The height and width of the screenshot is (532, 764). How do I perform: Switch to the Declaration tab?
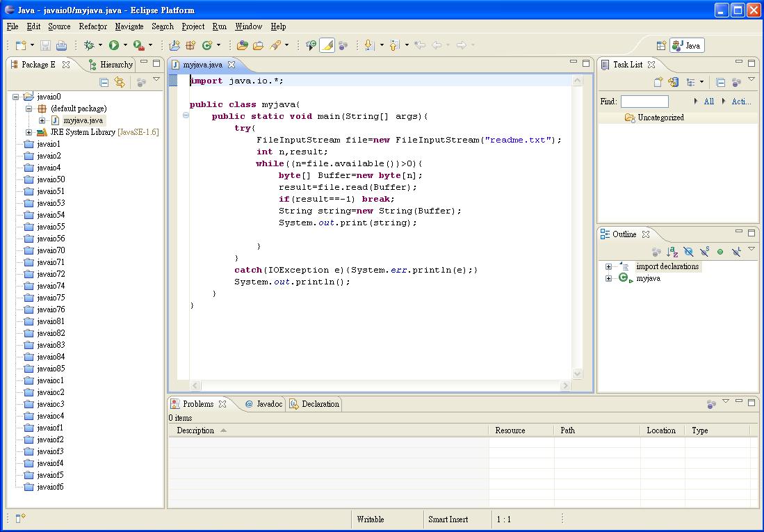click(x=314, y=404)
